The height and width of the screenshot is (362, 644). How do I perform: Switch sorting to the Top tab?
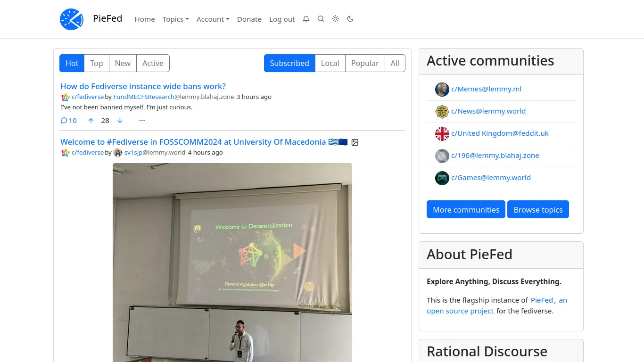[x=96, y=63]
